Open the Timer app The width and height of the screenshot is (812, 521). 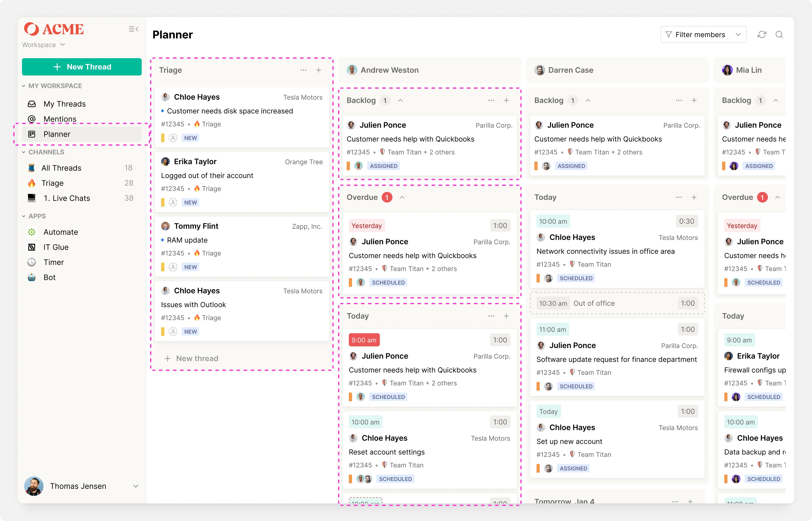[x=53, y=262]
